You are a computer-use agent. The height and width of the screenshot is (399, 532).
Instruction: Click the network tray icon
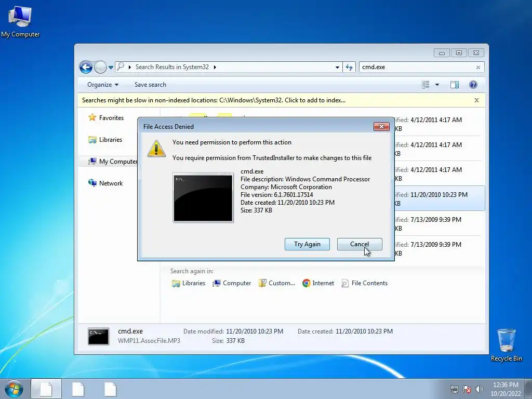454,389
